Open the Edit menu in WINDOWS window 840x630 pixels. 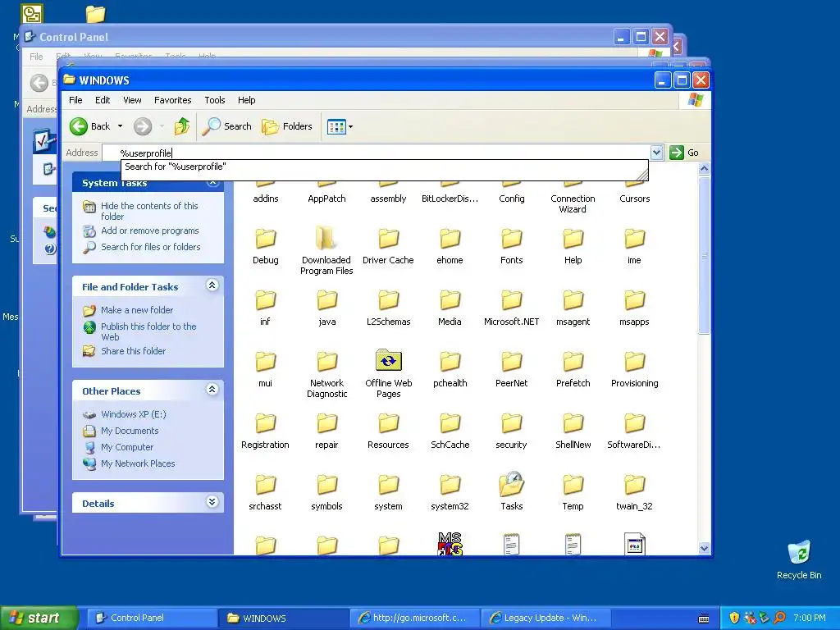(x=103, y=100)
